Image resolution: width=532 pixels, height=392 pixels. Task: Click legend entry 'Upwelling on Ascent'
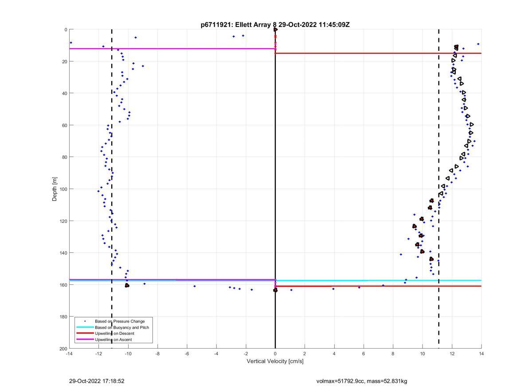pos(113,340)
